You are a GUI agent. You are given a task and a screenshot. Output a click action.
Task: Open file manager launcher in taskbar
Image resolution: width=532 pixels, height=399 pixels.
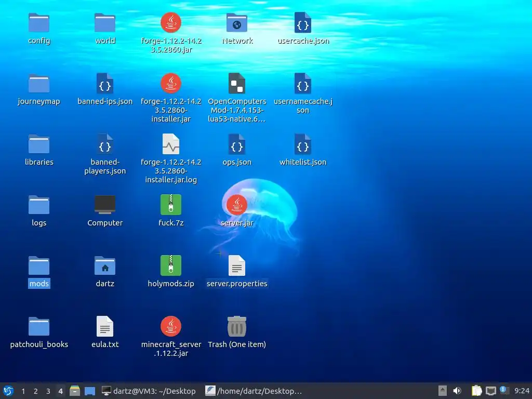(75, 391)
